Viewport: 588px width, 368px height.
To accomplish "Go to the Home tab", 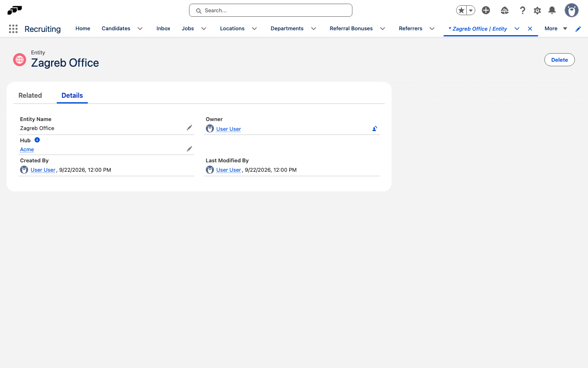I will pyautogui.click(x=83, y=29).
